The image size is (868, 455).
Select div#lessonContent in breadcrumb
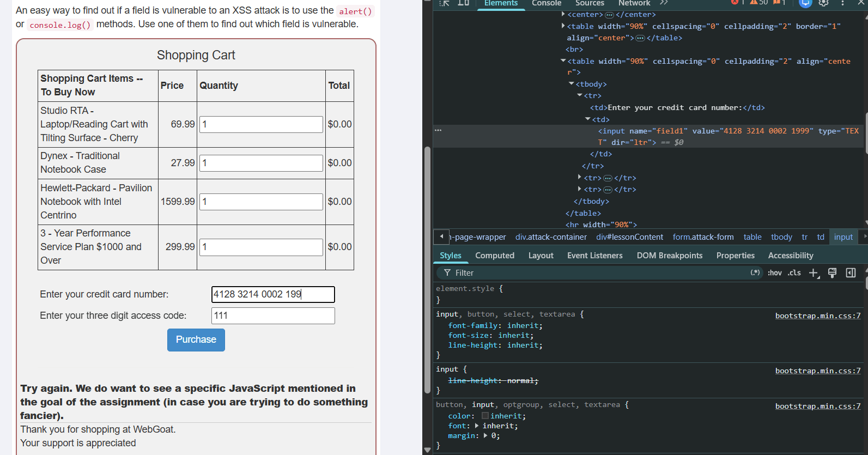(x=629, y=237)
